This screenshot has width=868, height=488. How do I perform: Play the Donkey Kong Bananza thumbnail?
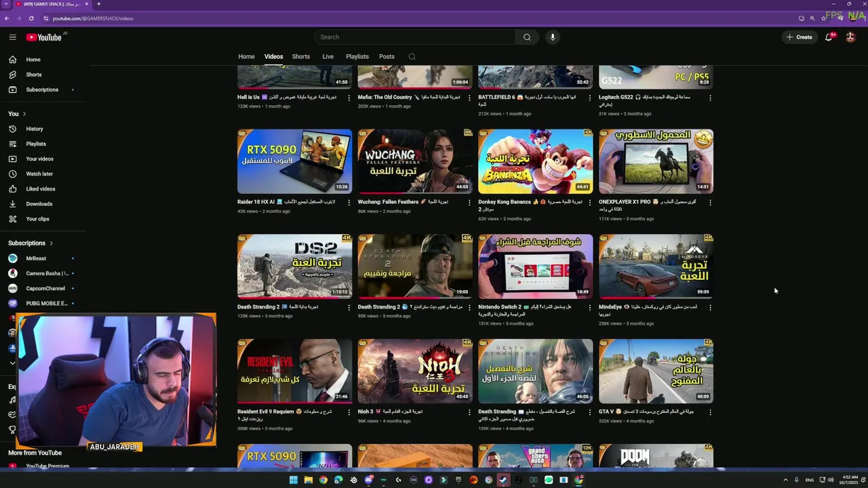point(535,161)
